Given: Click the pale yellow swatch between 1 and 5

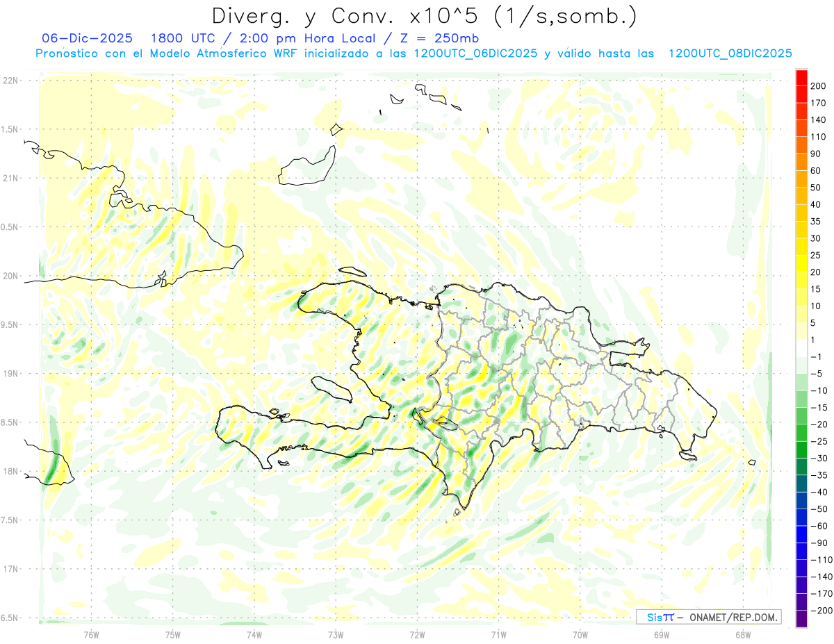Looking at the screenshot, I should pos(801,331).
